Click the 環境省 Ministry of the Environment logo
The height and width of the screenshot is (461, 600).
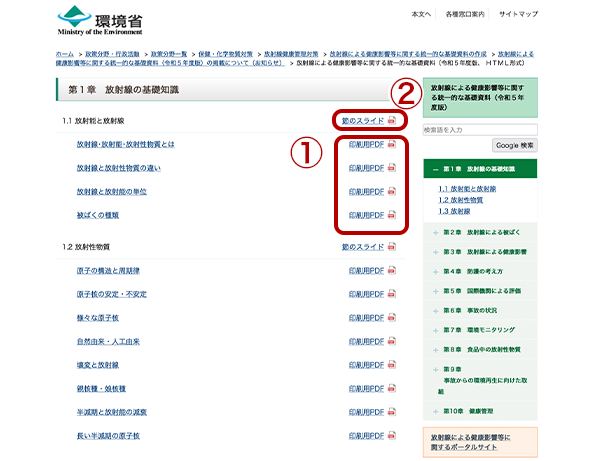pos(101,20)
